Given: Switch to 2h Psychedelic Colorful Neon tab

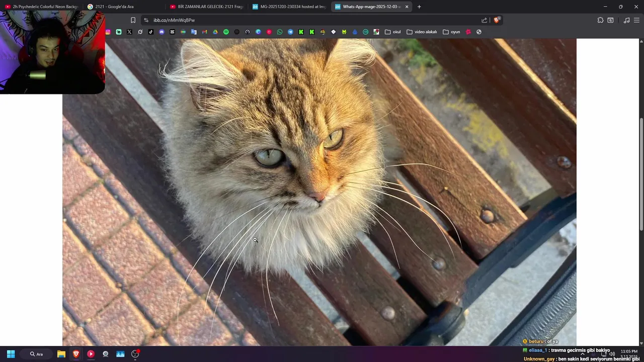Looking at the screenshot, I should click(x=41, y=7).
